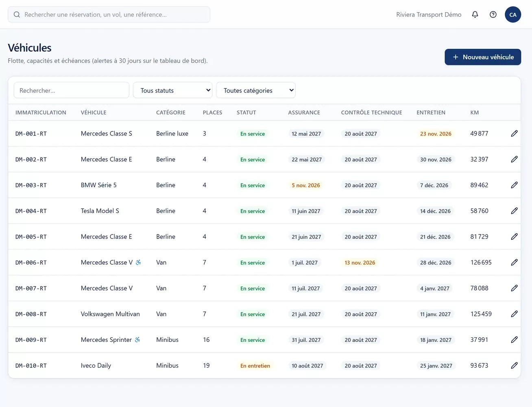Edit vehicle DM-010-RT with pencil icon
The width and height of the screenshot is (532, 407).
click(x=514, y=365)
